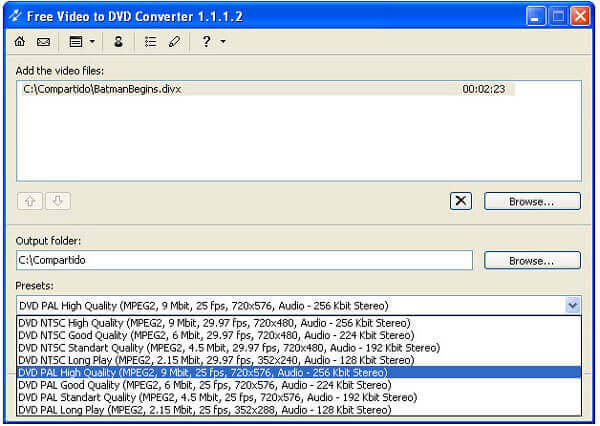This screenshot has height=426, width=600.
Task: Choose DVD PAL Standart Quality preset
Action: point(299,397)
